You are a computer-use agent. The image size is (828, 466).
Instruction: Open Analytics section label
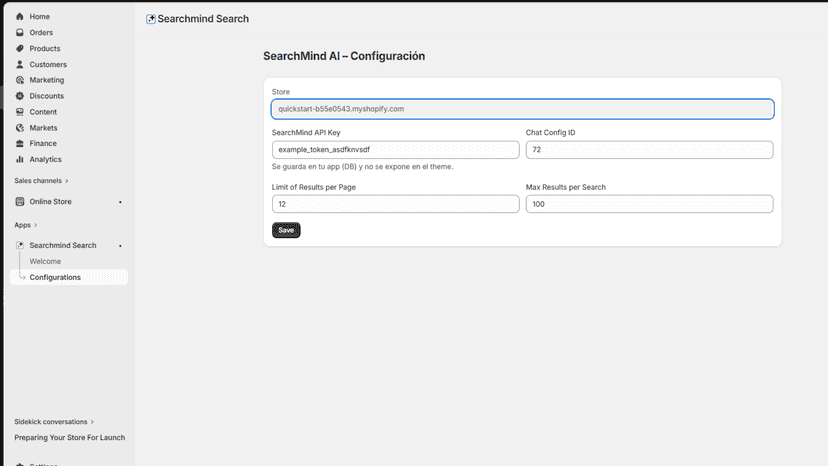tap(45, 159)
